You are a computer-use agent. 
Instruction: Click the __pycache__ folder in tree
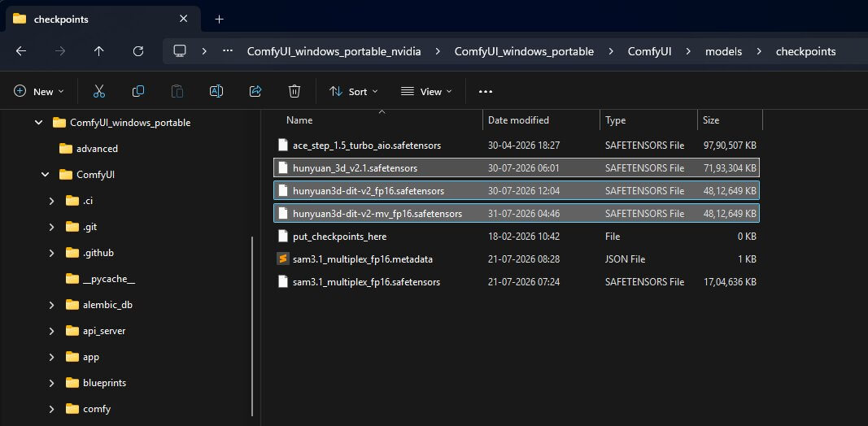tap(108, 279)
